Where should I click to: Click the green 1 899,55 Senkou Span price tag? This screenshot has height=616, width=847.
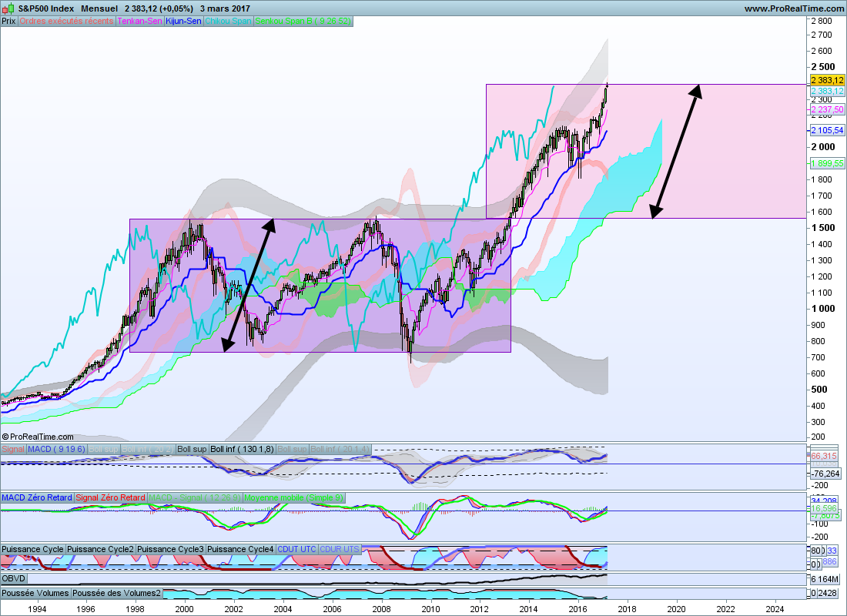coord(827,163)
